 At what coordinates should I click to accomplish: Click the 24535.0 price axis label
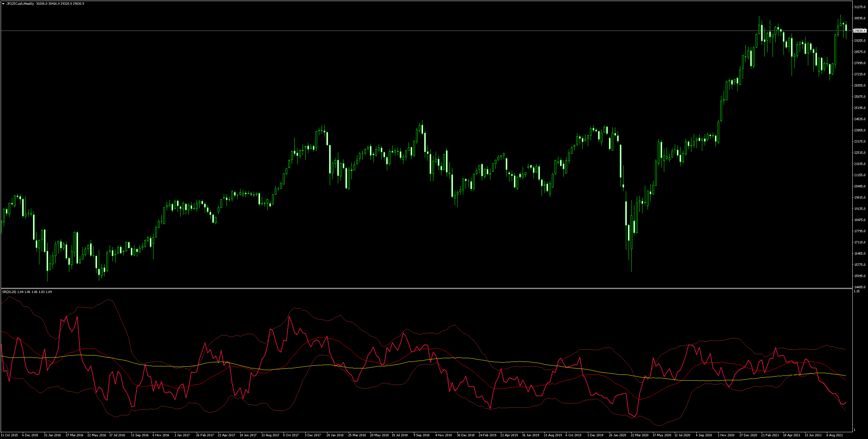(x=860, y=119)
